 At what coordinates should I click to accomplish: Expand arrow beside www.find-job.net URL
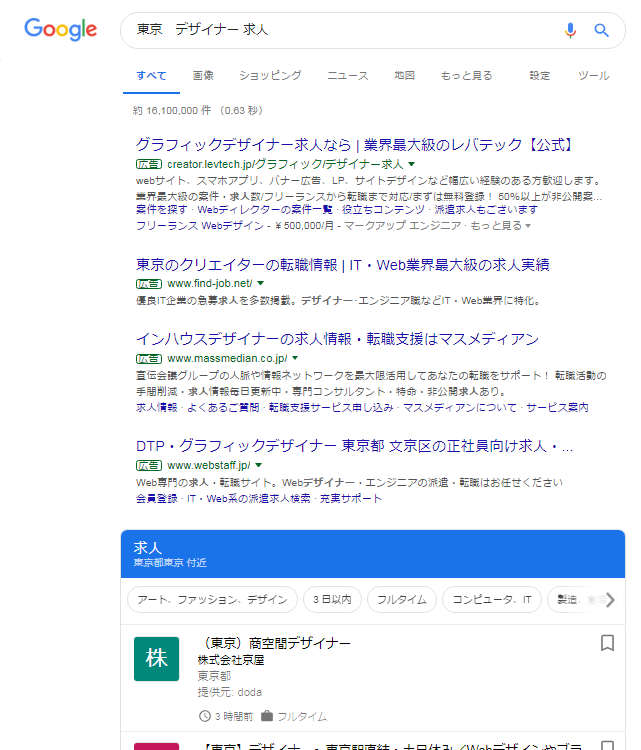(x=260, y=283)
